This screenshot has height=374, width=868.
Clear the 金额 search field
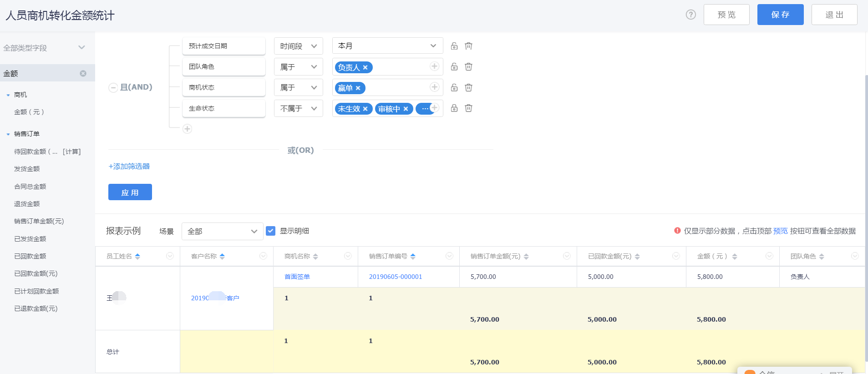coord(83,73)
